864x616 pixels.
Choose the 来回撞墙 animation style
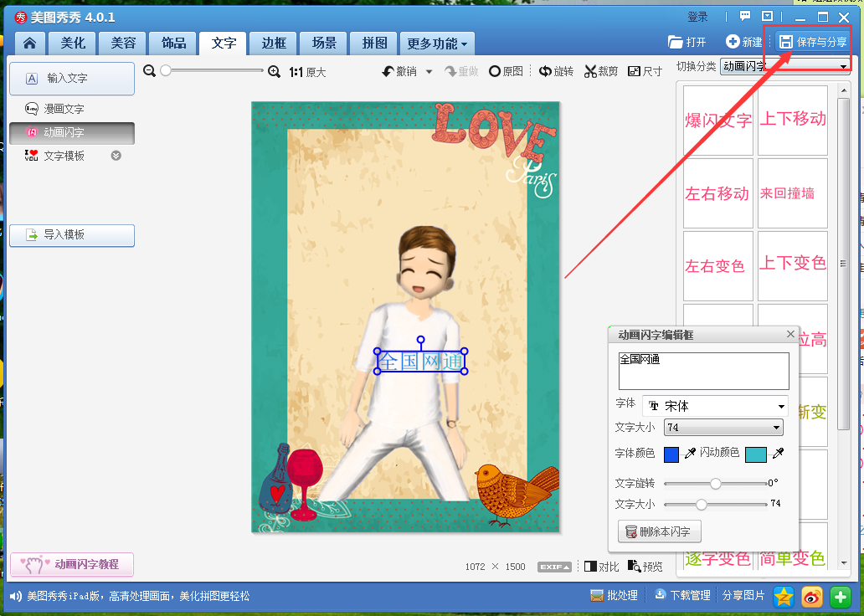coord(792,193)
